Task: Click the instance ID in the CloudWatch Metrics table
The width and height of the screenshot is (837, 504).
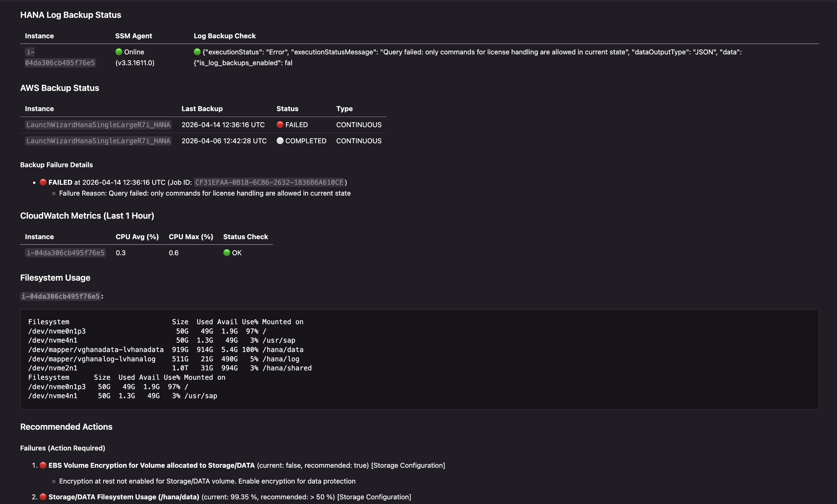Action: (65, 253)
